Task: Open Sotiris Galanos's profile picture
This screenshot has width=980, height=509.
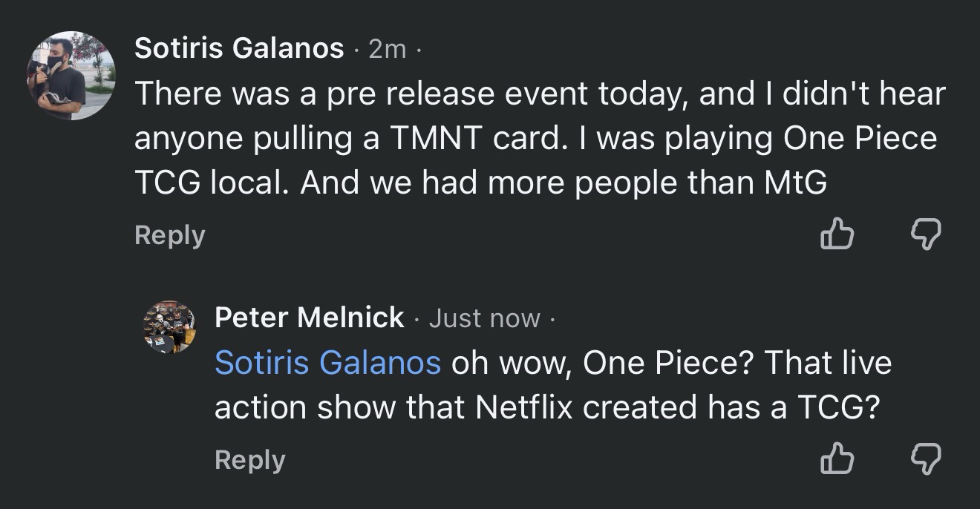Action: click(x=72, y=76)
